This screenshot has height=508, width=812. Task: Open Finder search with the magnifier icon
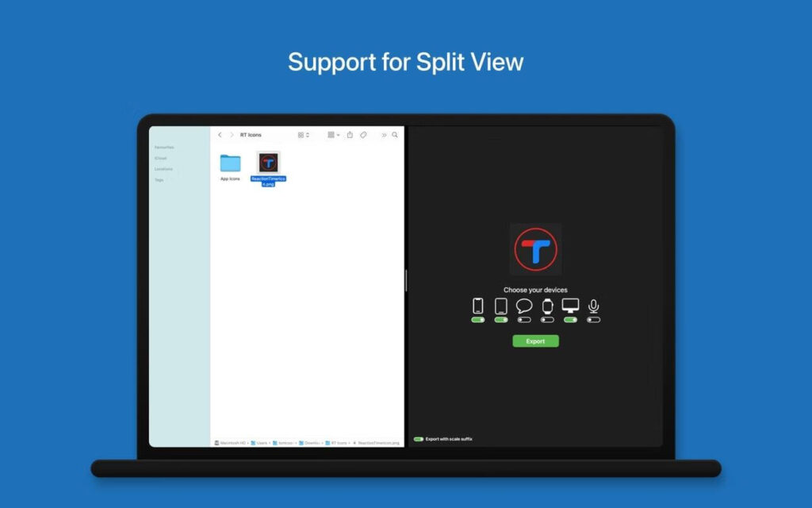[395, 135]
